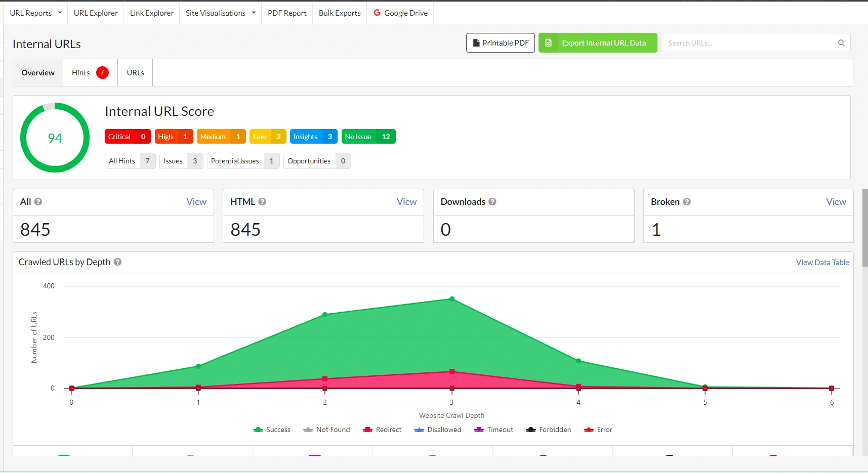
Task: Open help for Crawled URLs by Depth
Action: [117, 262]
